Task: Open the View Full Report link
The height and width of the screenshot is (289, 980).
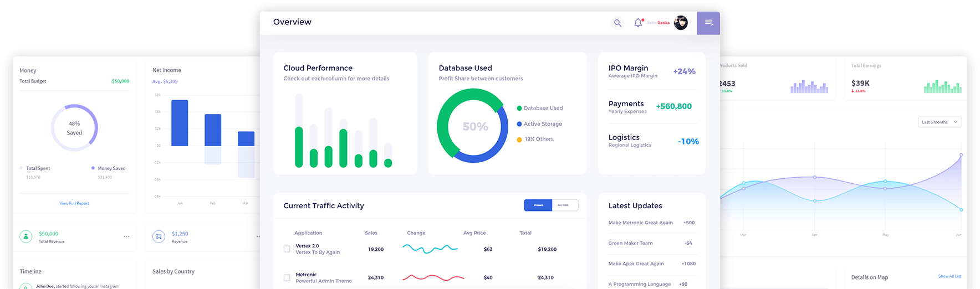Action: [74, 203]
